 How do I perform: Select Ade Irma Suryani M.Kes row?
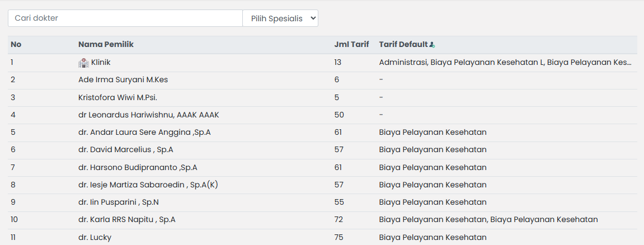123,80
